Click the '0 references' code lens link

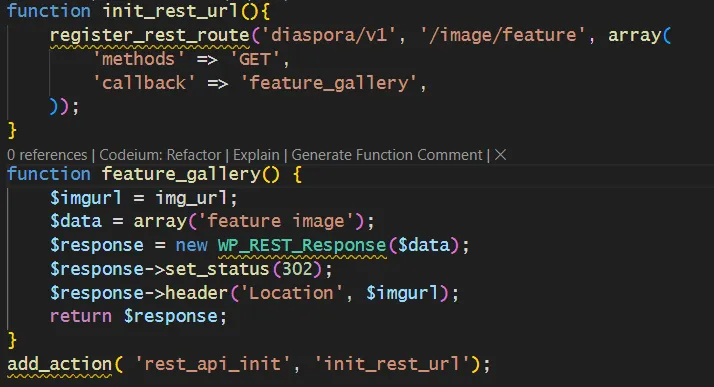(x=47, y=155)
